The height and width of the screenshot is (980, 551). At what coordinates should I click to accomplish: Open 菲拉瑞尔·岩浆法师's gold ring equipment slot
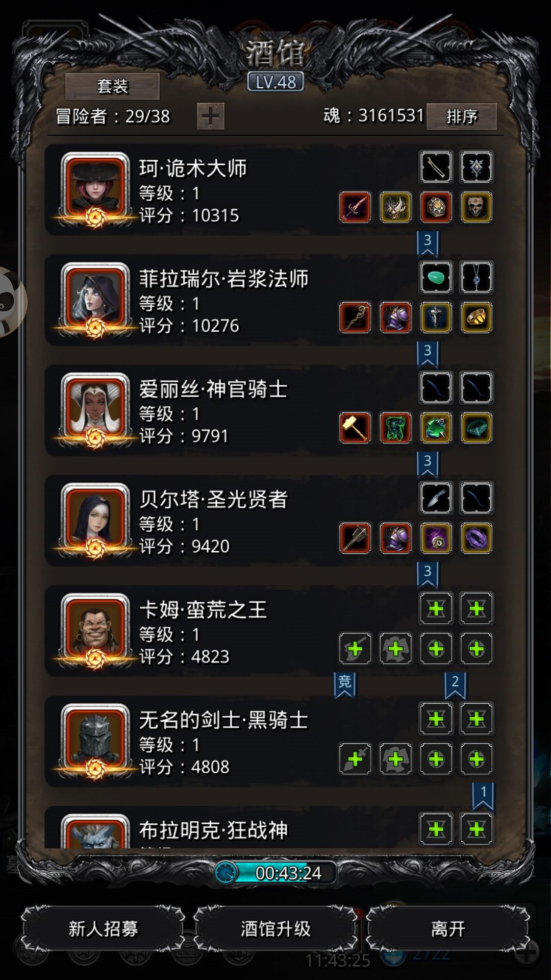pyautogui.click(x=477, y=317)
